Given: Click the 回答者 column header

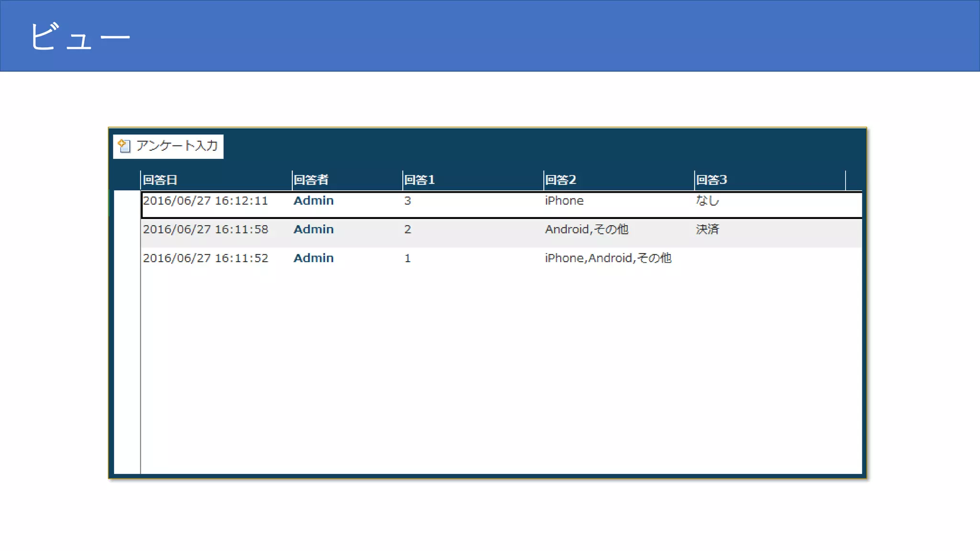Looking at the screenshot, I should (311, 180).
